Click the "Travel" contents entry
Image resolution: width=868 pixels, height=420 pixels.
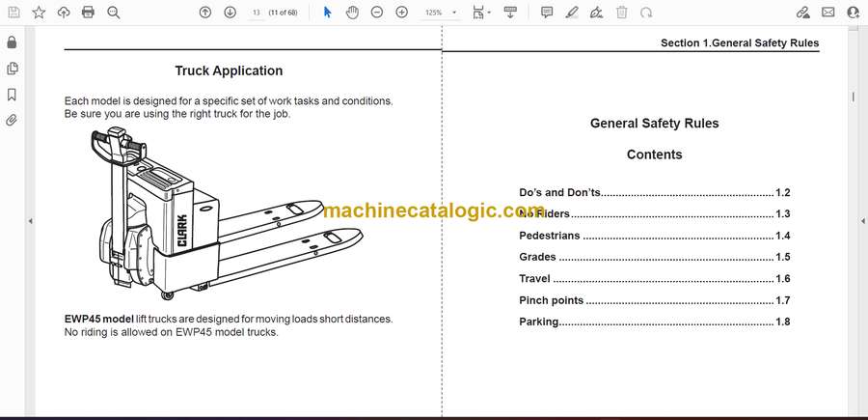(654, 279)
